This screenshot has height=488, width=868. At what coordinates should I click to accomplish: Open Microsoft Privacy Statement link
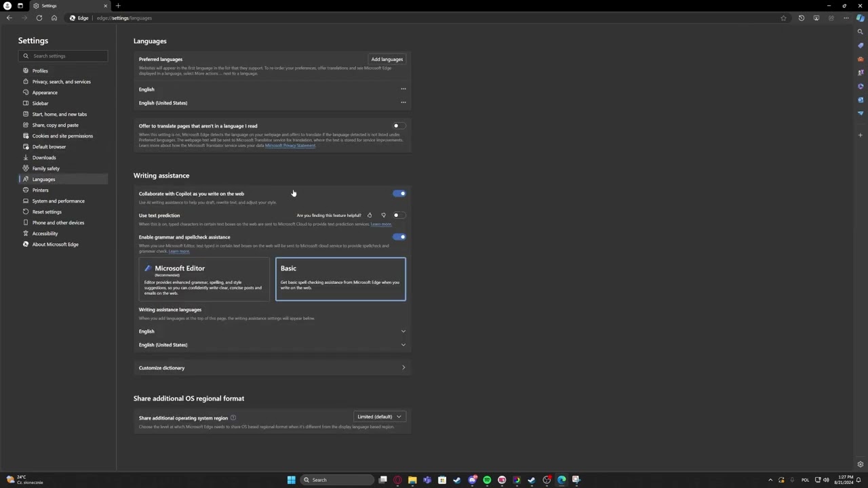[x=290, y=146]
